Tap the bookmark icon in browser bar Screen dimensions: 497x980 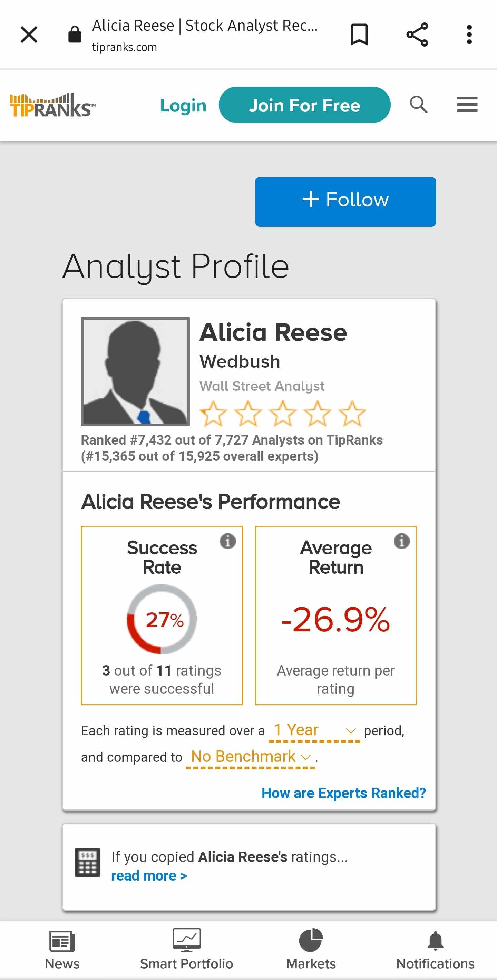click(359, 35)
